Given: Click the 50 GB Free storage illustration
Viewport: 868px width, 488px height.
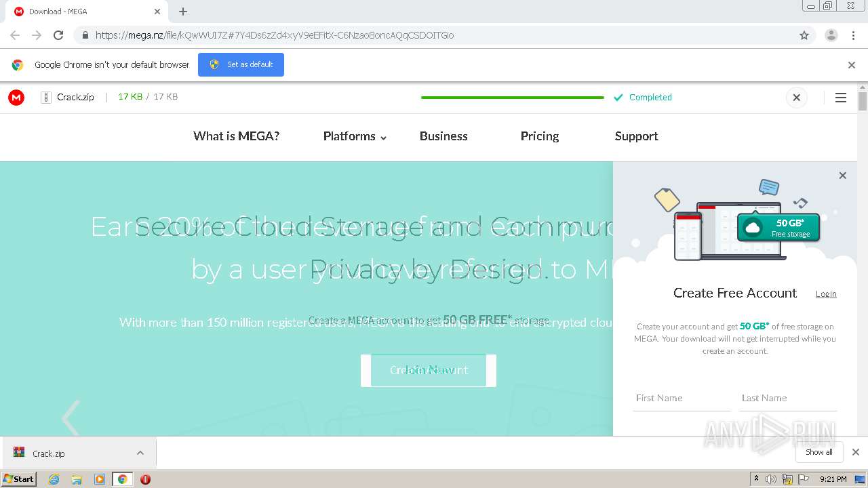Looking at the screenshot, I should click(778, 228).
